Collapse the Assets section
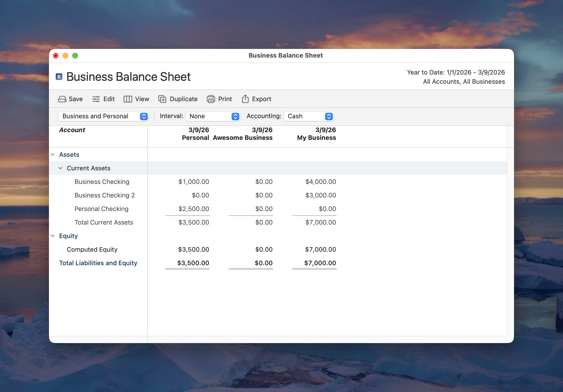563x392 pixels. pyautogui.click(x=53, y=155)
